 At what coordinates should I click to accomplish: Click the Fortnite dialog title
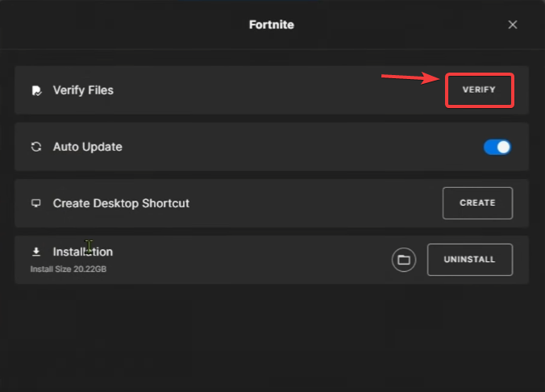pyautogui.click(x=272, y=25)
